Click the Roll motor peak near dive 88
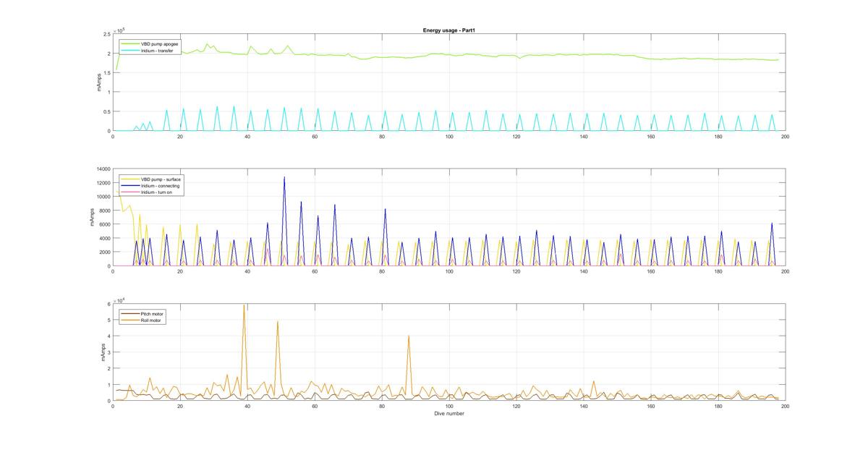 (409, 336)
